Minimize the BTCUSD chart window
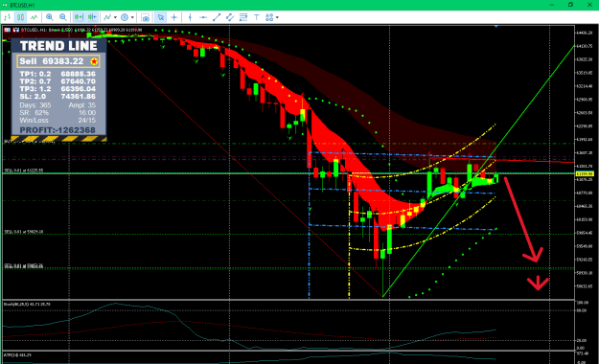The width and height of the screenshot is (599, 364). tap(552, 5)
